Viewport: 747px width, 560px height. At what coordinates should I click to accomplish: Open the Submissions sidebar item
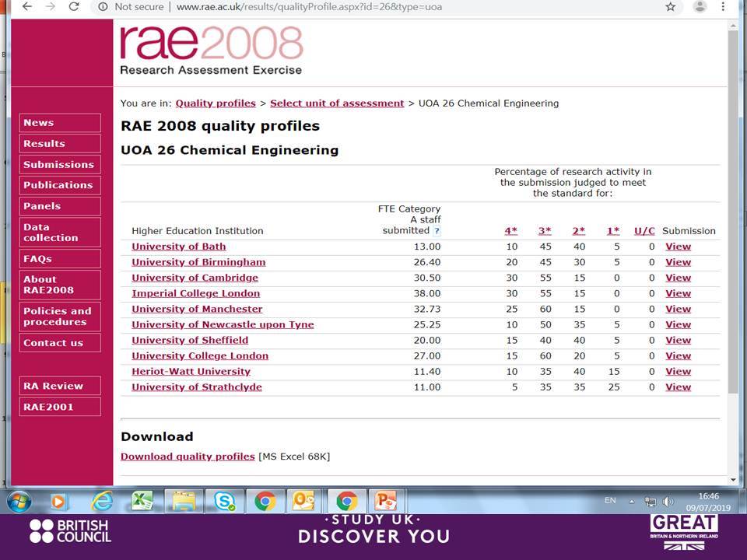point(60,164)
